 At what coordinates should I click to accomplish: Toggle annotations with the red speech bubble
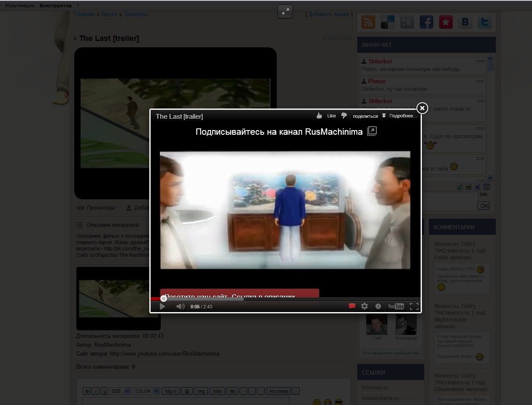pos(352,307)
